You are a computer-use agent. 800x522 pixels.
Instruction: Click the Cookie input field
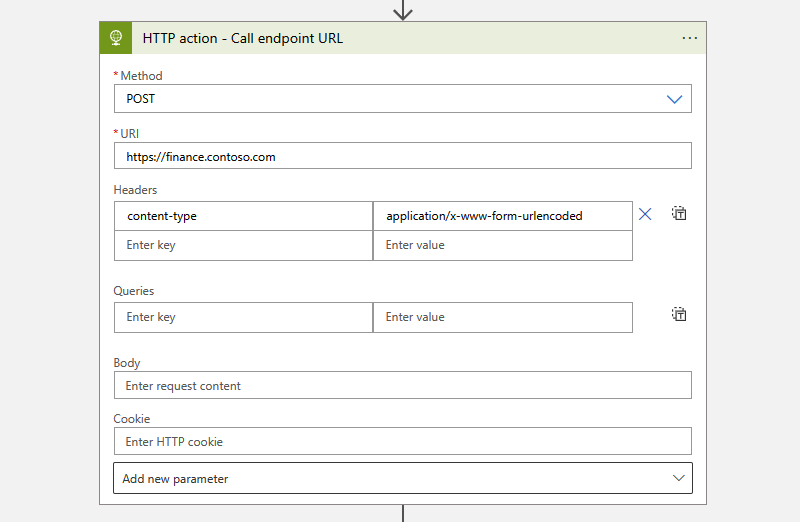click(x=402, y=442)
